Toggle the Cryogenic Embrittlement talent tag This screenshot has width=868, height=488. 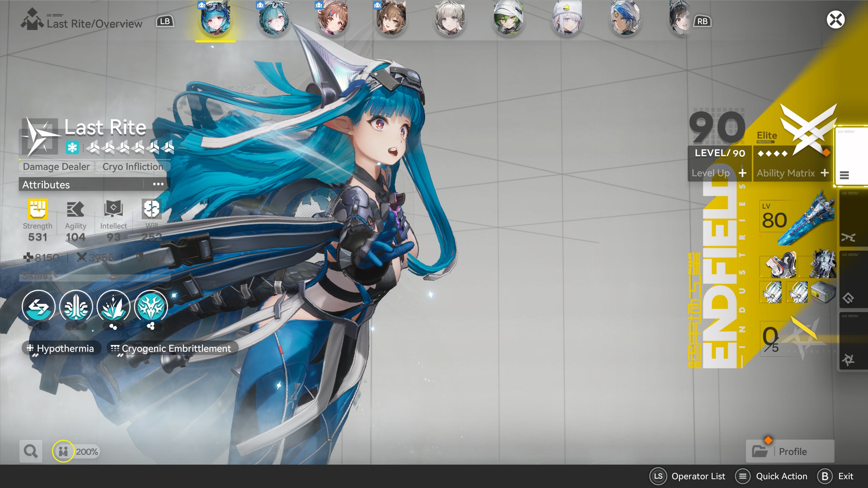172,348
